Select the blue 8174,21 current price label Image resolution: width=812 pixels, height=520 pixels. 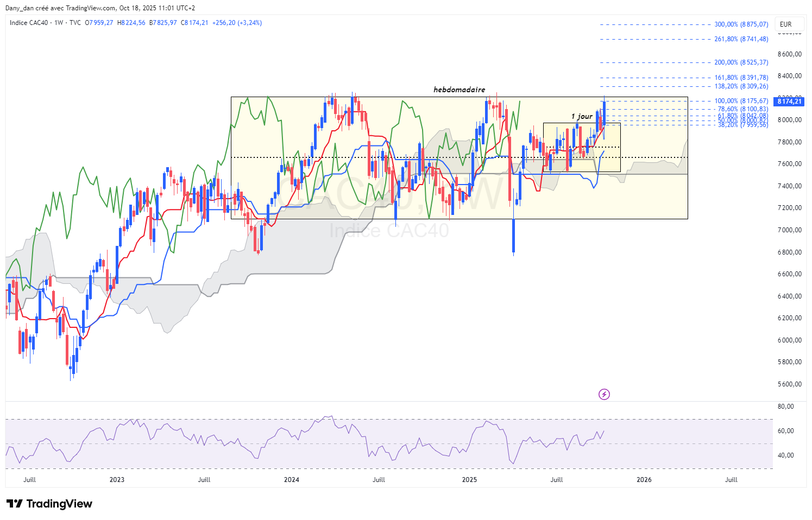point(789,102)
